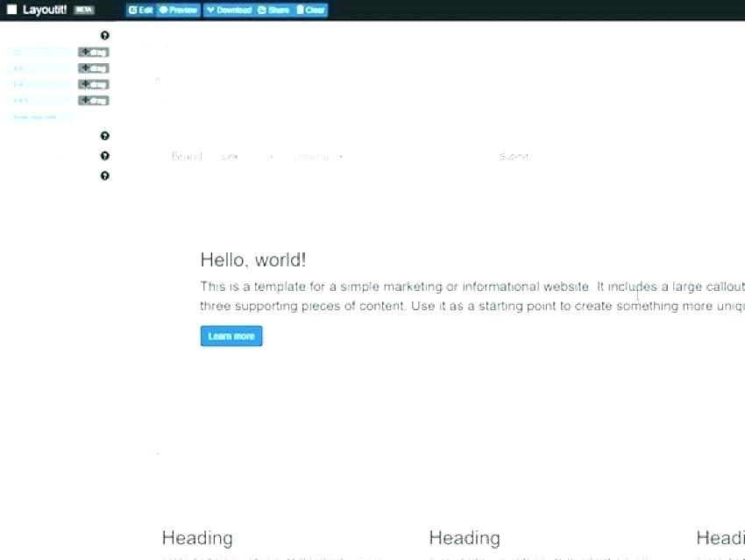Click the 'Hello, world!' heading
The width and height of the screenshot is (745, 560).
point(253,259)
